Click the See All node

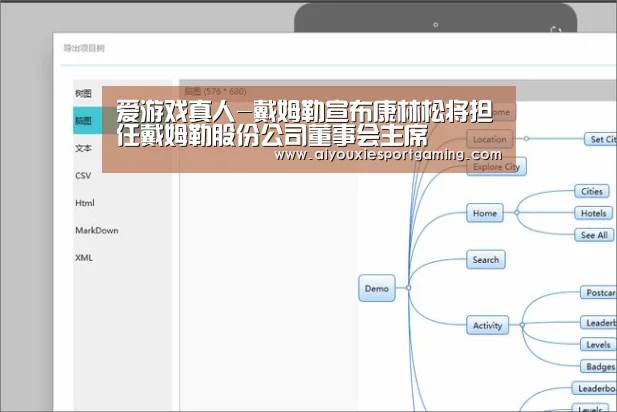pos(594,235)
